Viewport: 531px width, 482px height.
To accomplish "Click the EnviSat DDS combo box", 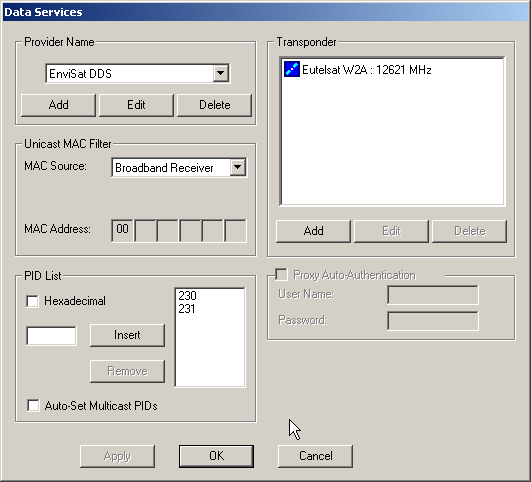I will pyautogui.click(x=137, y=73).
